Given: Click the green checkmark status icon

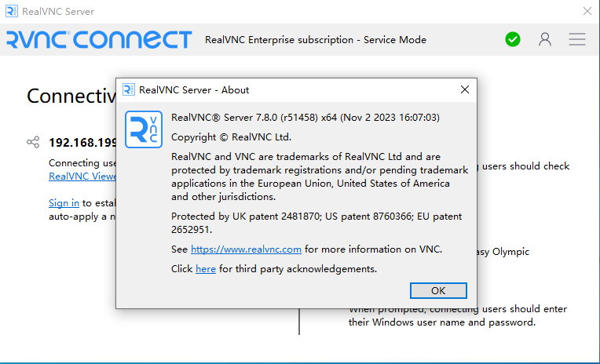Looking at the screenshot, I should [513, 39].
